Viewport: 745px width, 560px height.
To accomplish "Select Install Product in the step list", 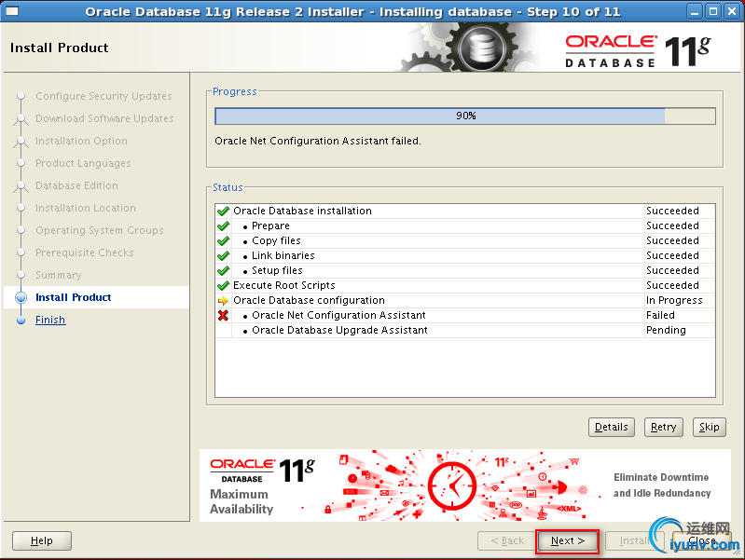I will tap(73, 297).
